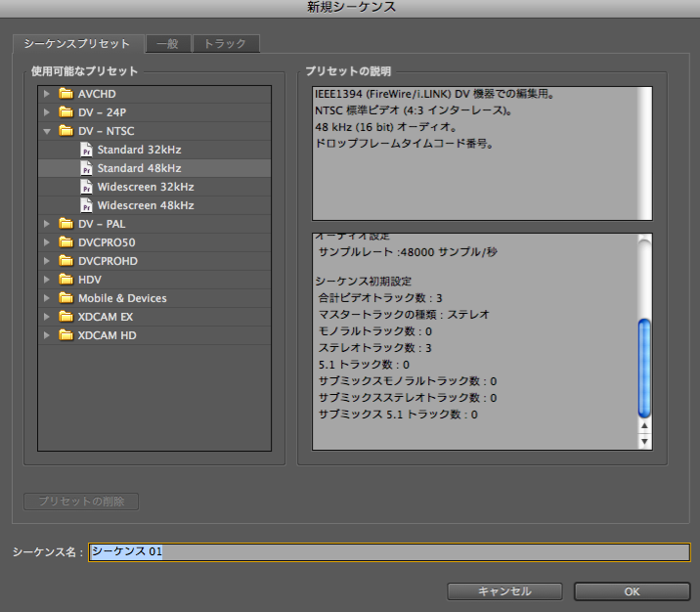Click the XDCAM HD folder icon
Viewport: 700px width, 612px height.
click(66, 335)
